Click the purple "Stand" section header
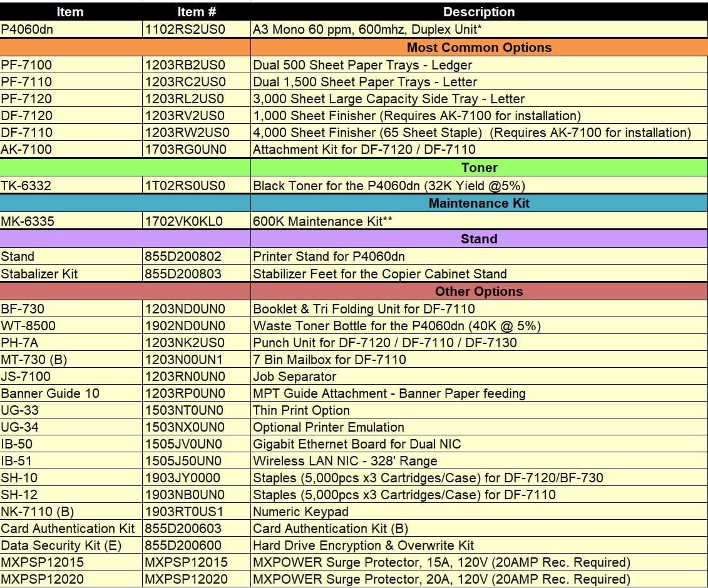Image resolution: width=708 pixels, height=588 pixels. click(479, 239)
